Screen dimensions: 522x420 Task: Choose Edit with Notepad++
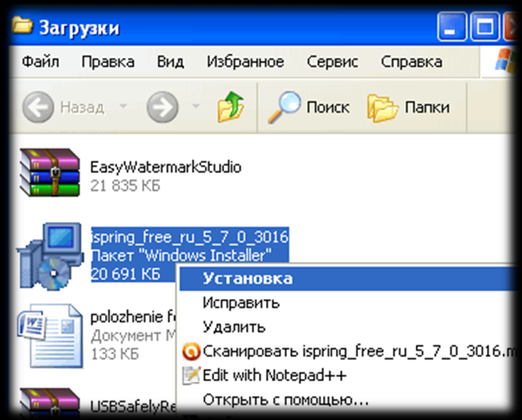[x=348, y=375]
